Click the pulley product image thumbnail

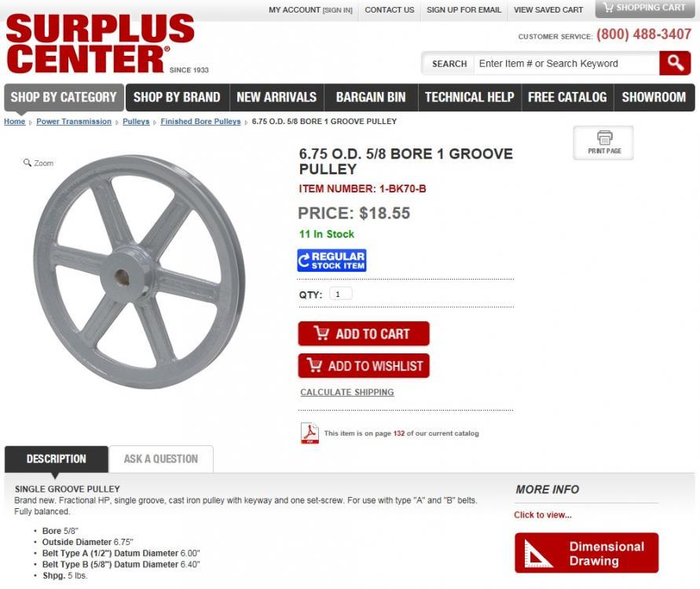point(139,272)
